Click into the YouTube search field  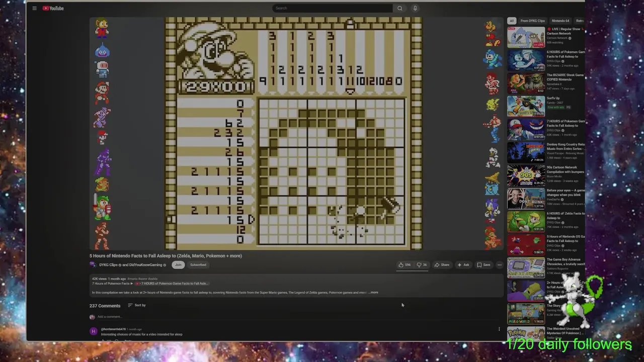[333, 8]
